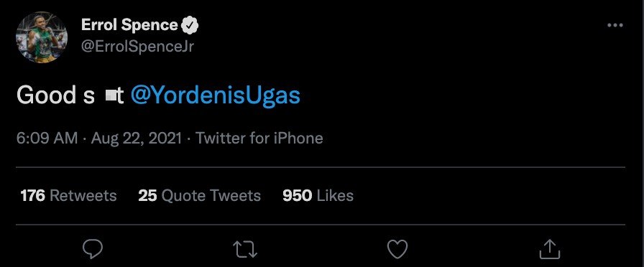View the 176 Retweets list
The width and height of the screenshot is (644, 267).
pyautogui.click(x=68, y=196)
